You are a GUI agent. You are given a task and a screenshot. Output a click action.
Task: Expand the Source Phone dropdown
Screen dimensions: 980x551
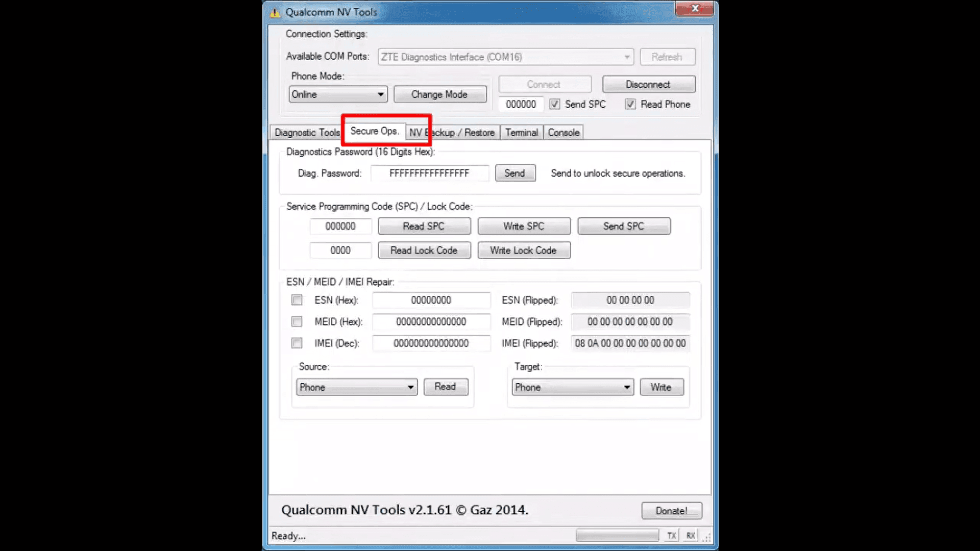[x=356, y=387]
